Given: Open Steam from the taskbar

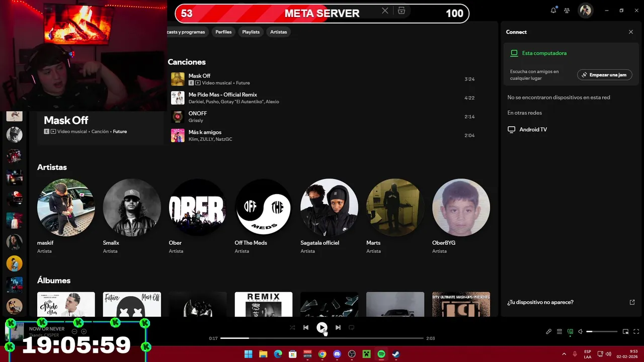Looking at the screenshot, I should click(x=396, y=354).
